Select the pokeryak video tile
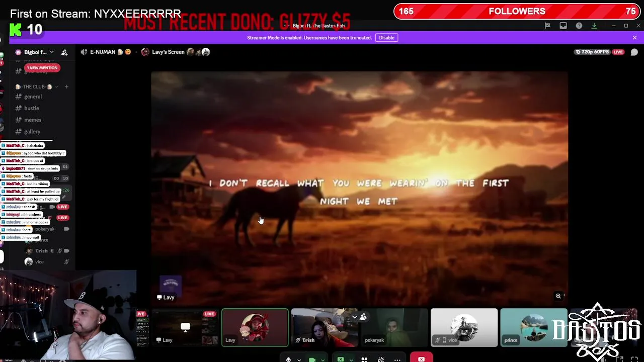 [394, 327]
